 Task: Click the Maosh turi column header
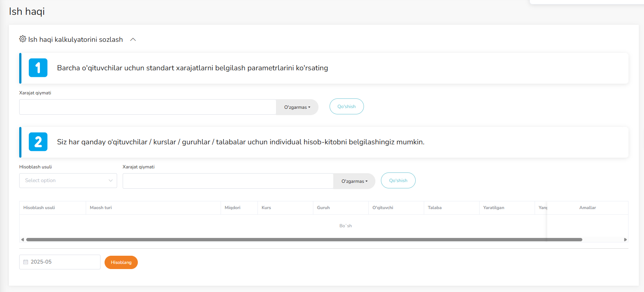click(x=101, y=208)
